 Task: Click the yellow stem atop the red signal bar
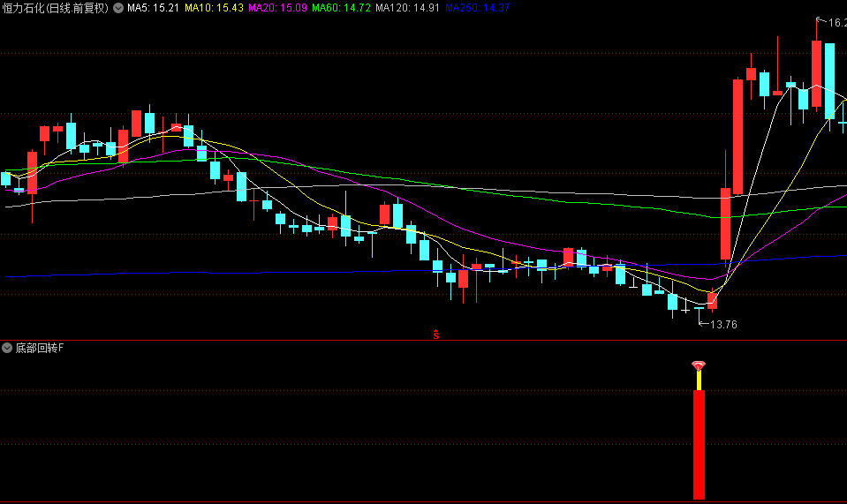(x=699, y=380)
